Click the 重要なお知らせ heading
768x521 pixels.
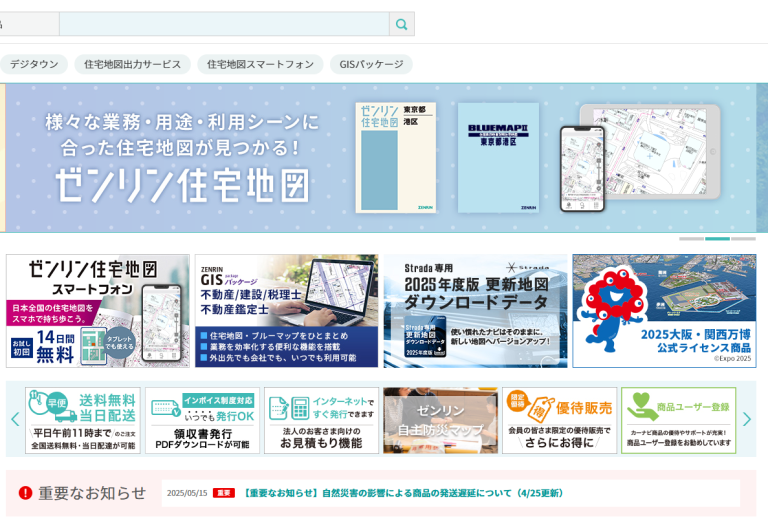(92, 493)
